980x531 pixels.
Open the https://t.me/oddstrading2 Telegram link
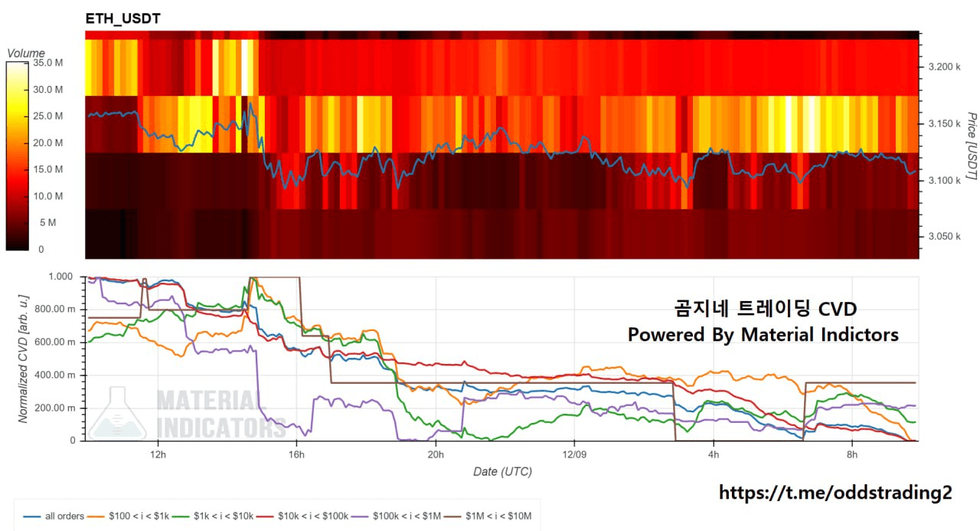[x=835, y=493]
